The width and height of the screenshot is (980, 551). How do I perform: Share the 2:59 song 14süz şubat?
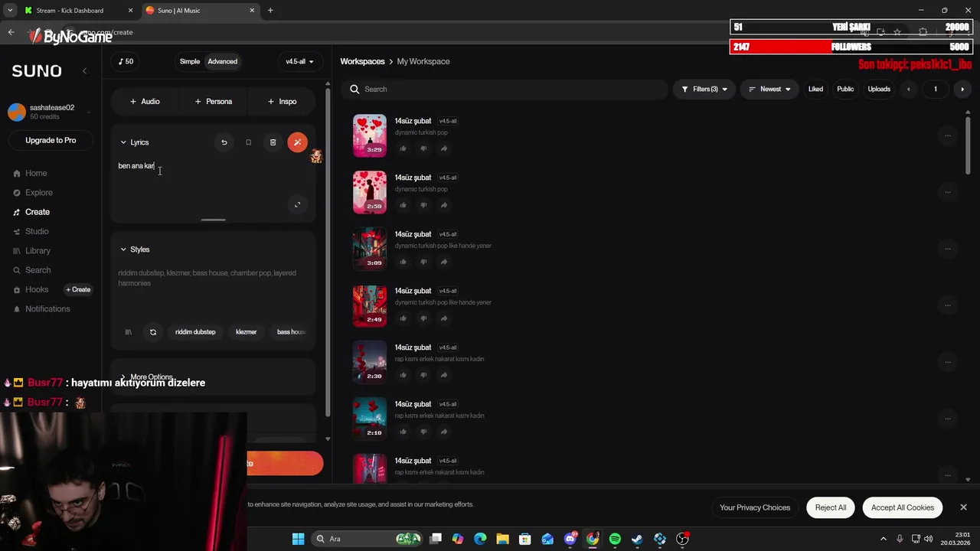(444, 205)
